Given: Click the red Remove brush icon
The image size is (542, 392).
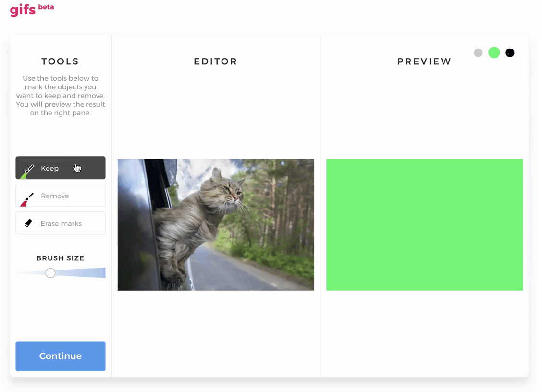Looking at the screenshot, I should 27,199.
